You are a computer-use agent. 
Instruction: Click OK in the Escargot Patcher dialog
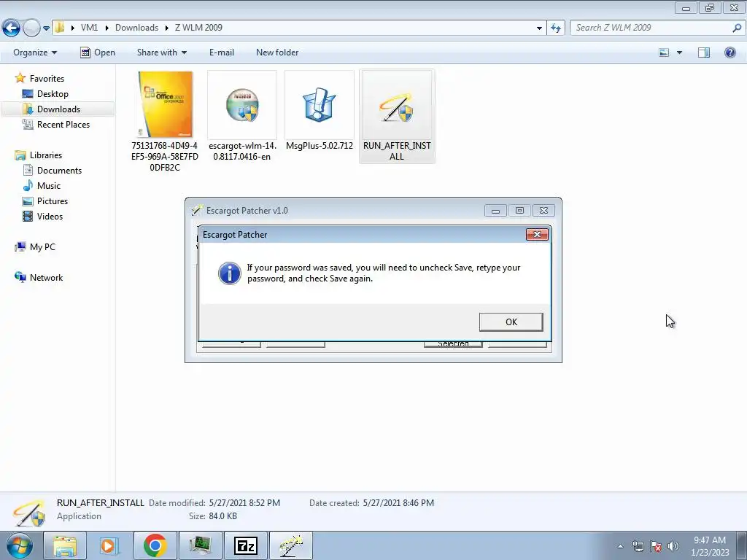[x=511, y=322]
